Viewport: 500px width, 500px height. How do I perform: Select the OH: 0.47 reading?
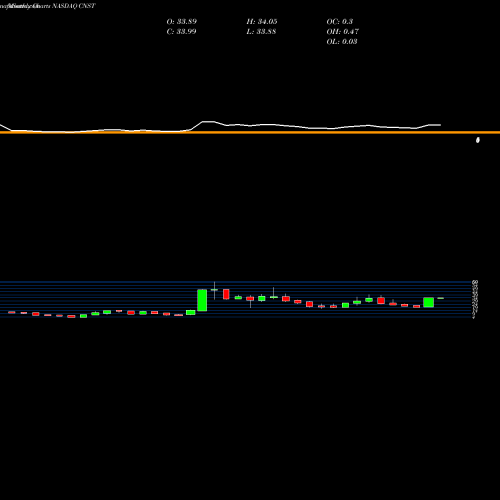(x=343, y=32)
